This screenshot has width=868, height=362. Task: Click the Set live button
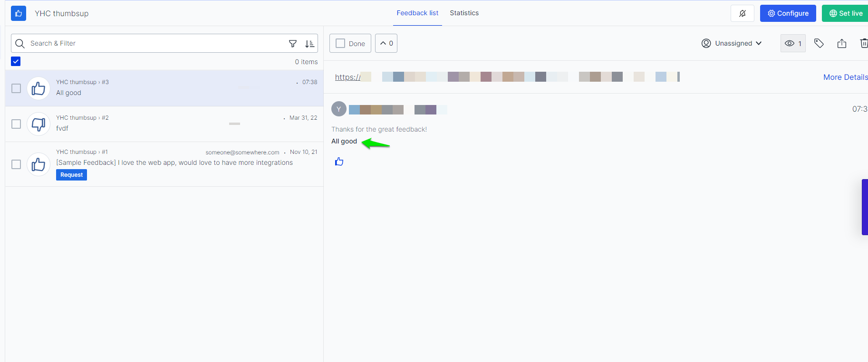point(845,13)
